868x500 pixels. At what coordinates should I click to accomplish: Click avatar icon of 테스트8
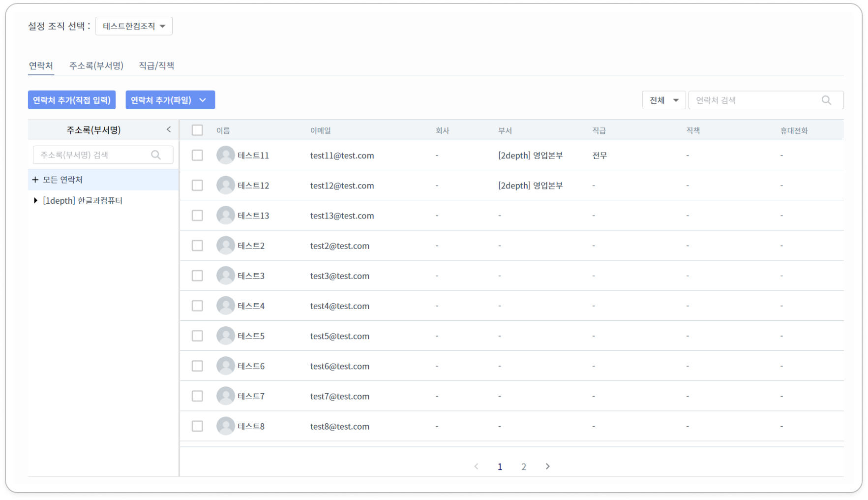[x=226, y=426]
